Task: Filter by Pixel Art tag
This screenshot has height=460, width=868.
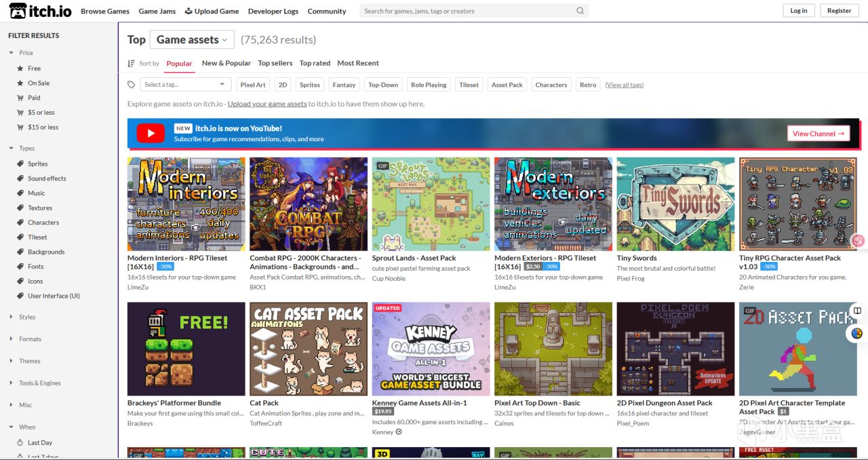Action: 253,85
